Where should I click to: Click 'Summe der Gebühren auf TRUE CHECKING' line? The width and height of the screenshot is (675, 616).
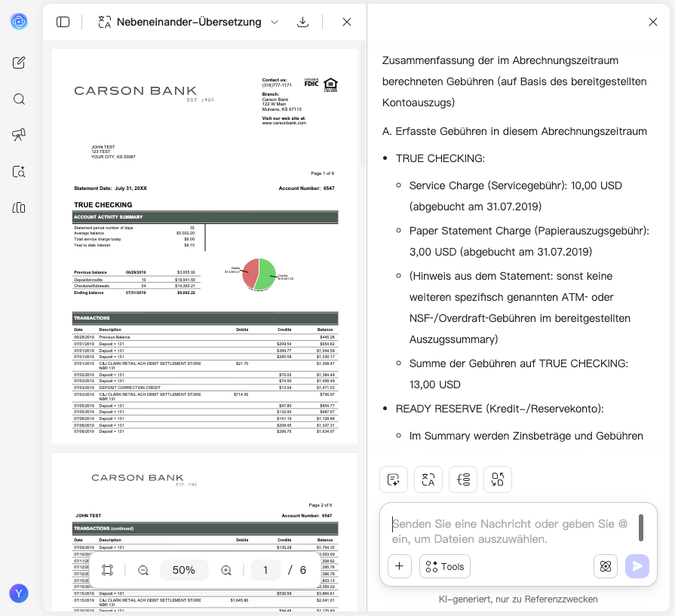click(x=518, y=374)
